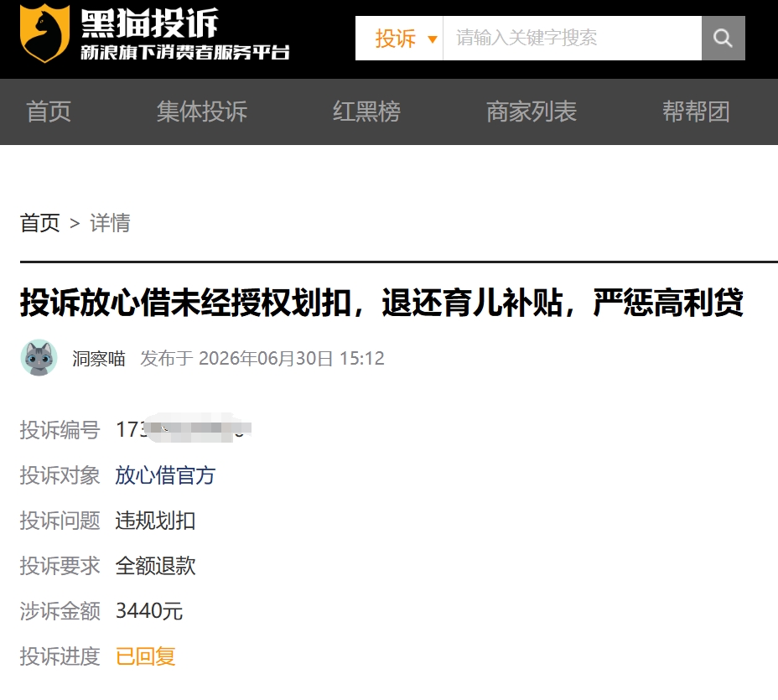
Task: Click the magnifier search button
Action: [x=723, y=39]
